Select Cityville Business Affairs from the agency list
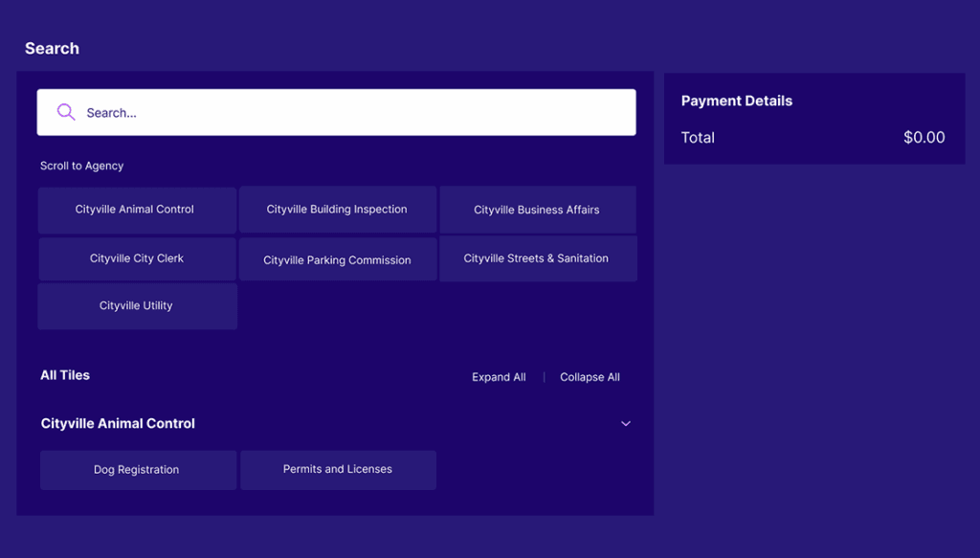 click(538, 209)
